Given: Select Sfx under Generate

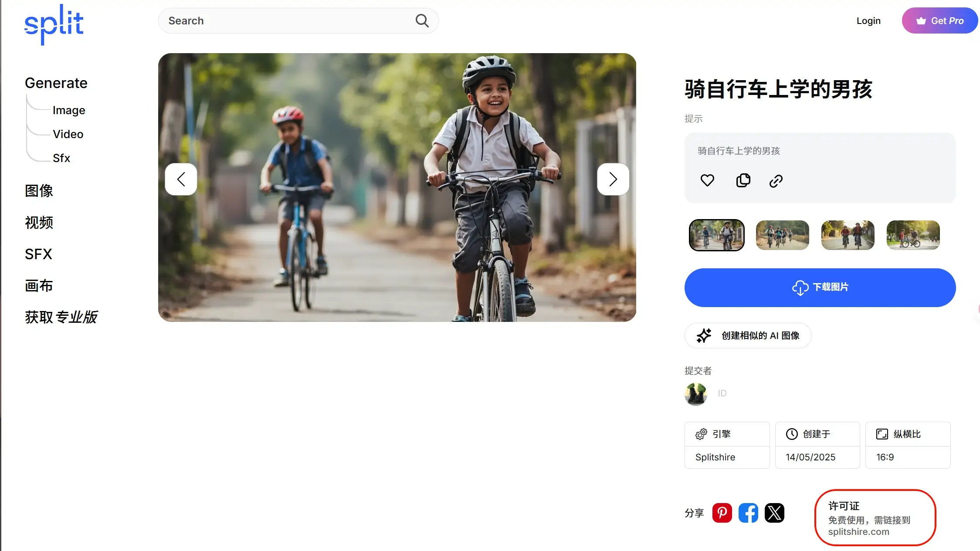Looking at the screenshot, I should pos(61,158).
